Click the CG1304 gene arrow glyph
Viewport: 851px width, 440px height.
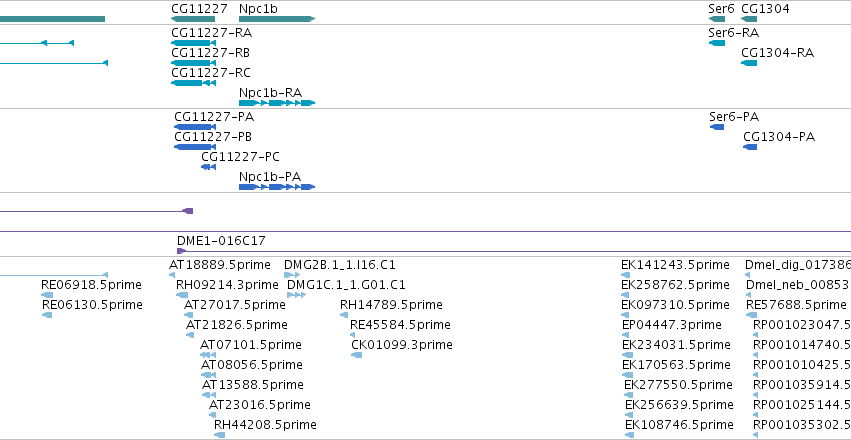pyautogui.click(x=749, y=19)
